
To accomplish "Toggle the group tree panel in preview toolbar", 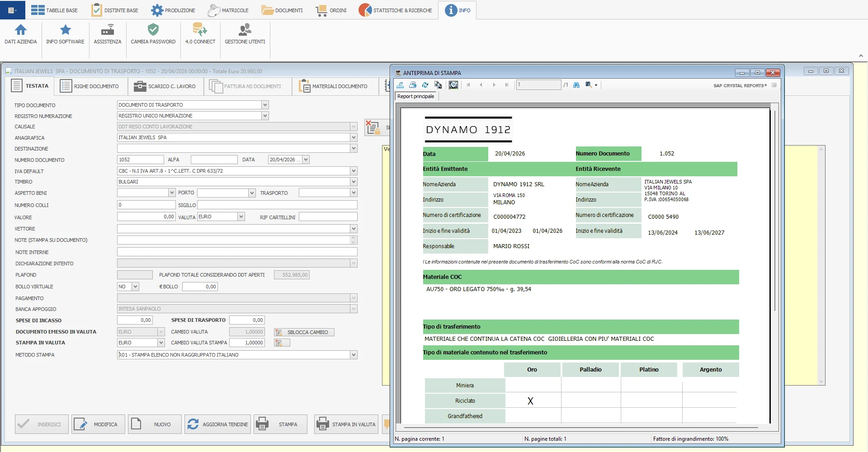I will [x=453, y=85].
